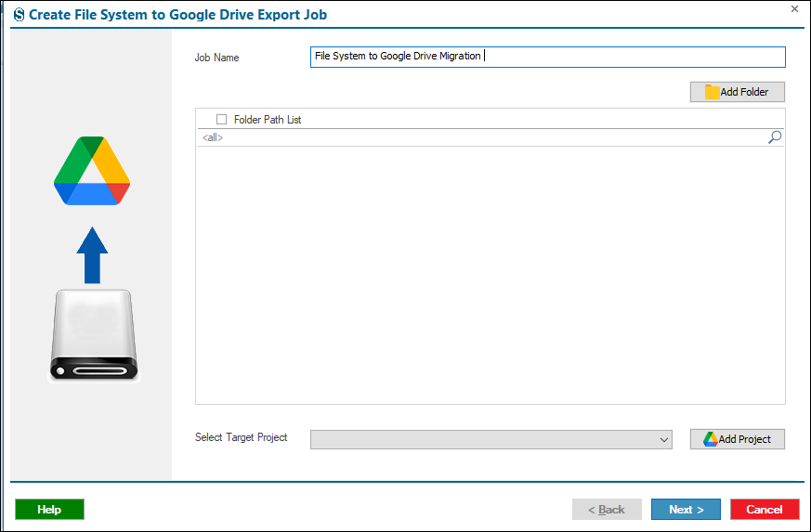The height and width of the screenshot is (532, 811).
Task: Click the app logo in title bar
Action: click(x=20, y=15)
